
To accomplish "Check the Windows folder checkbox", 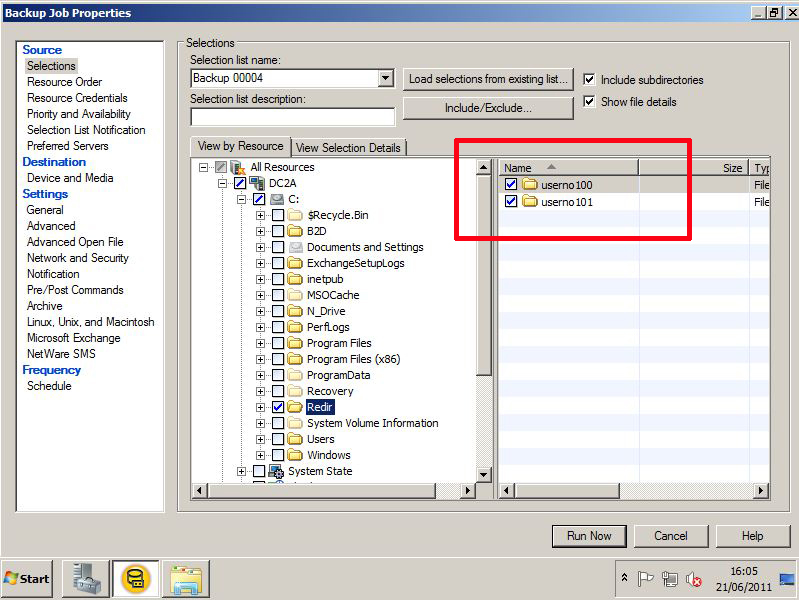I will click(278, 455).
